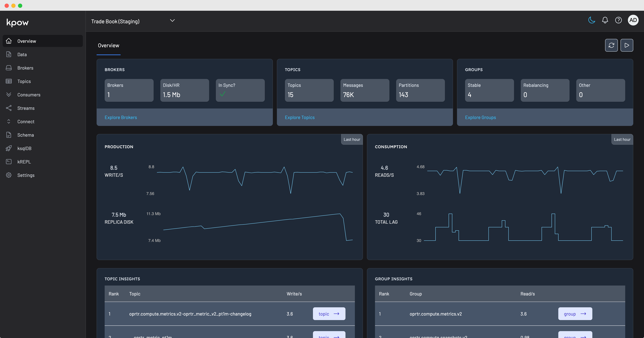Open the Consumption chart's Last hour selector
Screen dimensions: 644x338
point(622,139)
